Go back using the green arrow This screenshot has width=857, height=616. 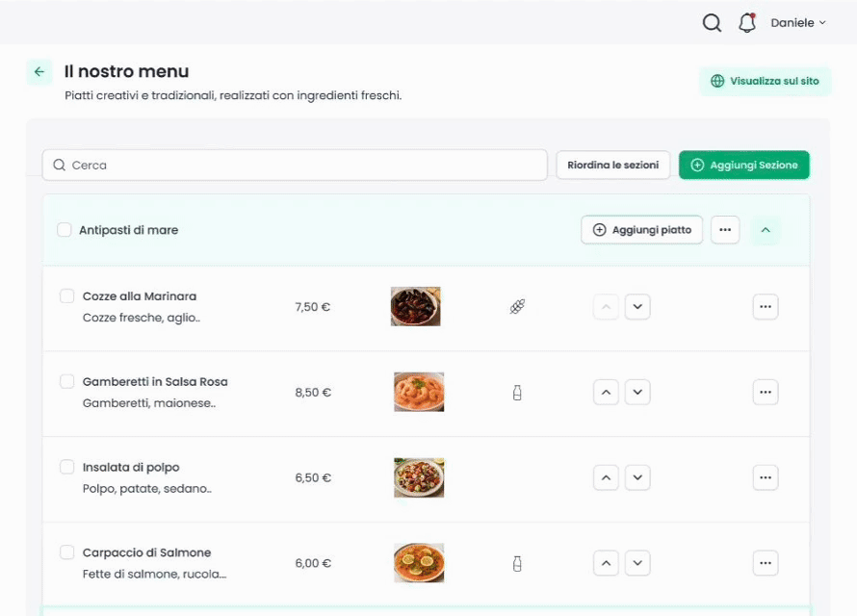point(39,71)
